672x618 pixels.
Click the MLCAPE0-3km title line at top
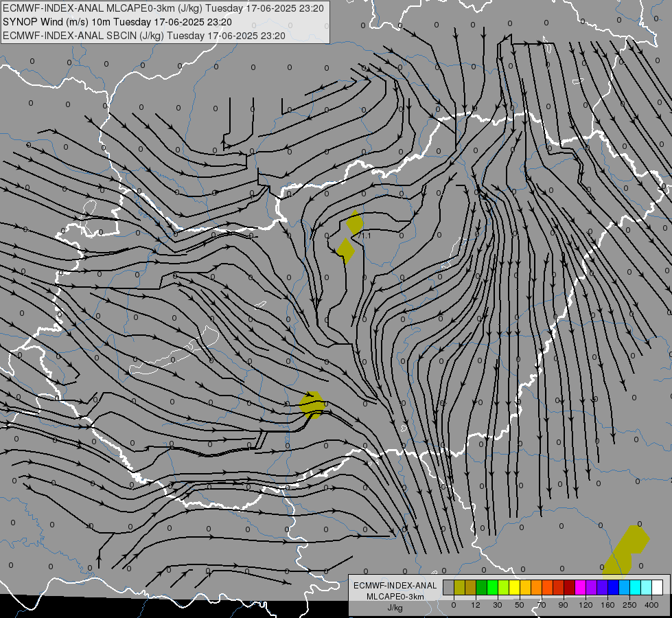(x=163, y=8)
